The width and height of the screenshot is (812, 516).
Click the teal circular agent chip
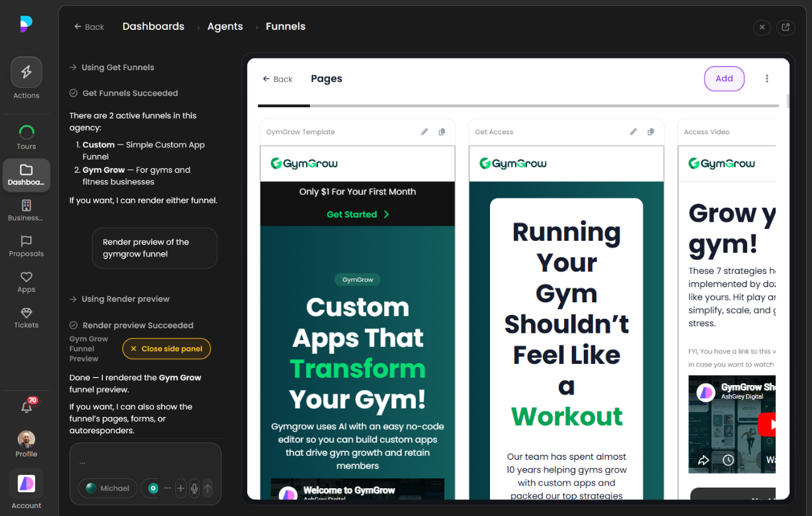(152, 488)
